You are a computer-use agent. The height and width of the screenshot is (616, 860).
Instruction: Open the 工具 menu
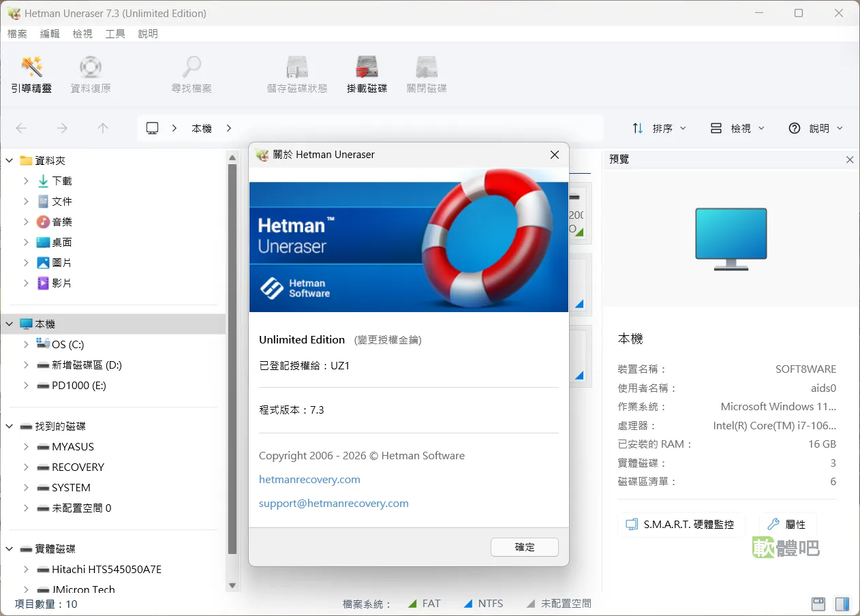pos(115,33)
